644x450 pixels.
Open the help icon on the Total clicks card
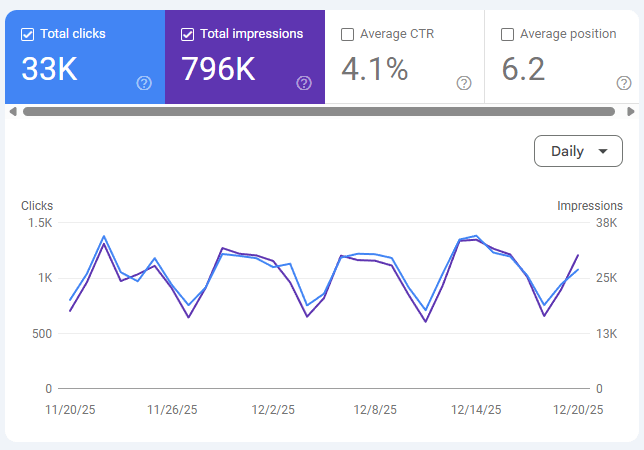pyautogui.click(x=144, y=83)
